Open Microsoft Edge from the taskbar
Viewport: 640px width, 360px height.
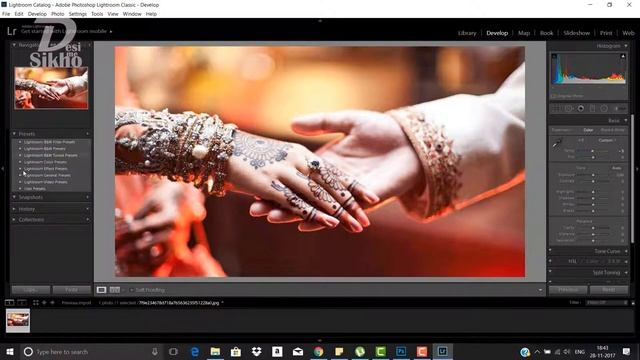pyautogui.click(x=195, y=351)
